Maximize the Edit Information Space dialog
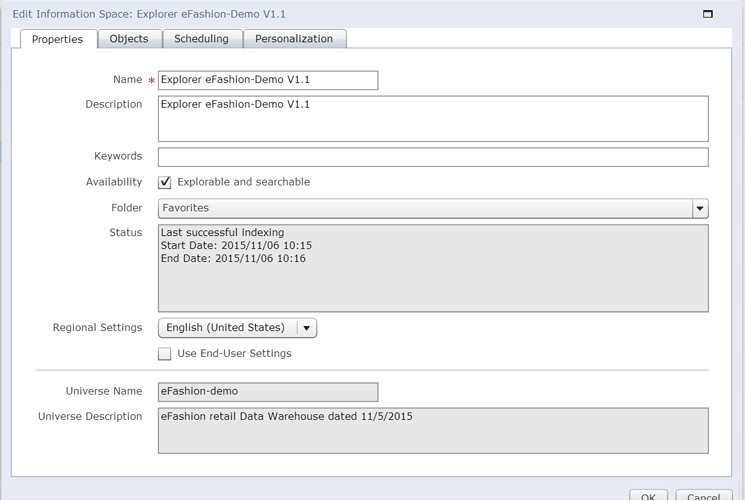This screenshot has width=745, height=501. (x=707, y=14)
